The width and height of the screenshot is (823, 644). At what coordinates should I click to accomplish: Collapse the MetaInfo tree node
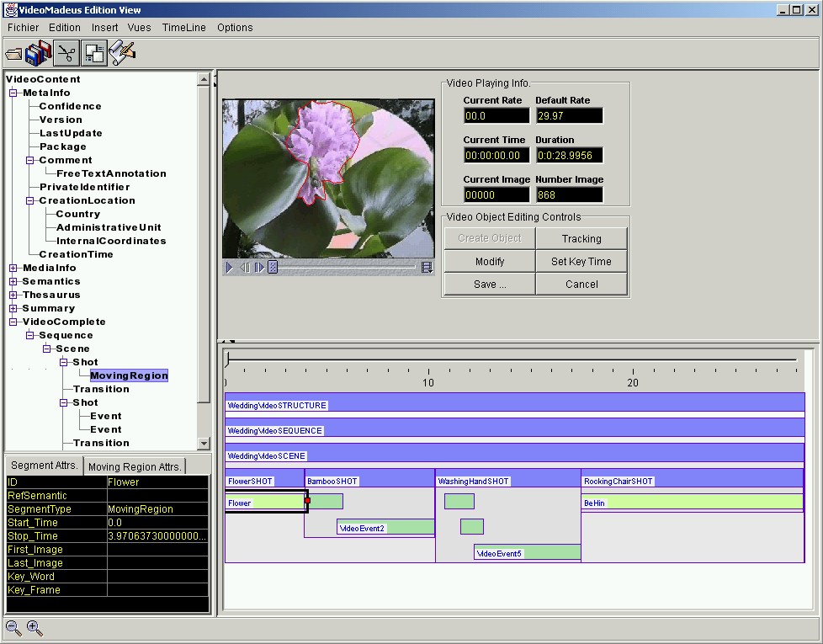tap(13, 93)
